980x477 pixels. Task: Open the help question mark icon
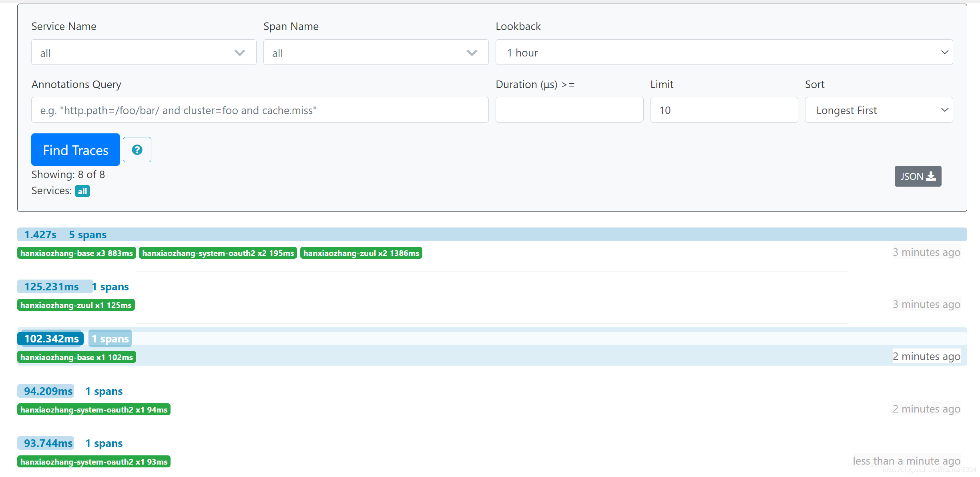pos(137,149)
